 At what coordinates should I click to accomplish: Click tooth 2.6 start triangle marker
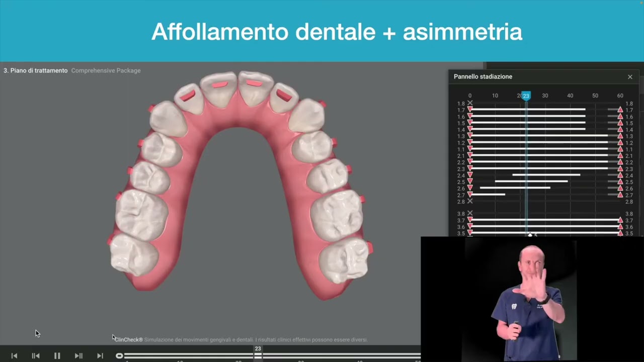(x=470, y=188)
